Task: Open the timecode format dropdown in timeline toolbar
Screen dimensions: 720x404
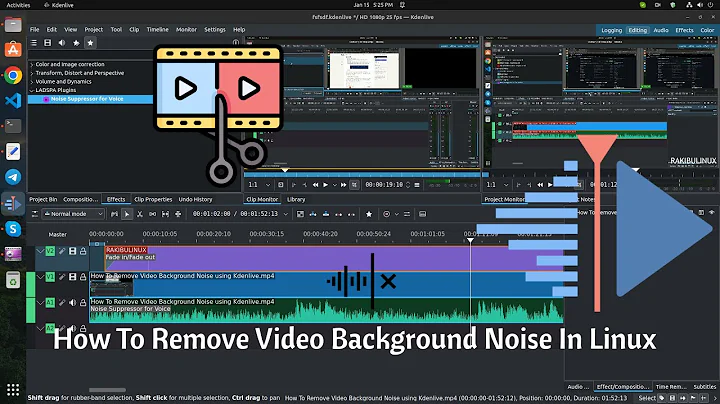Action: (x=286, y=214)
